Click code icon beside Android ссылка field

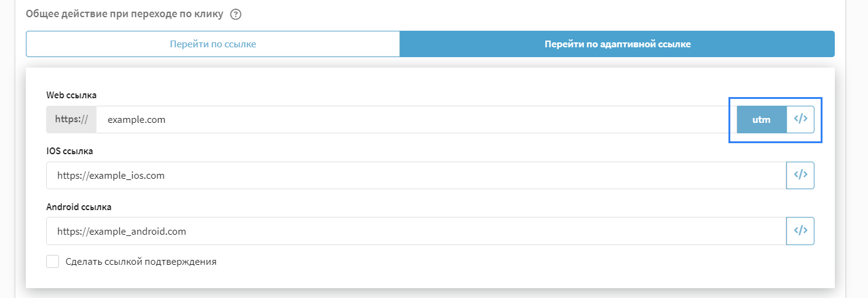click(x=800, y=231)
